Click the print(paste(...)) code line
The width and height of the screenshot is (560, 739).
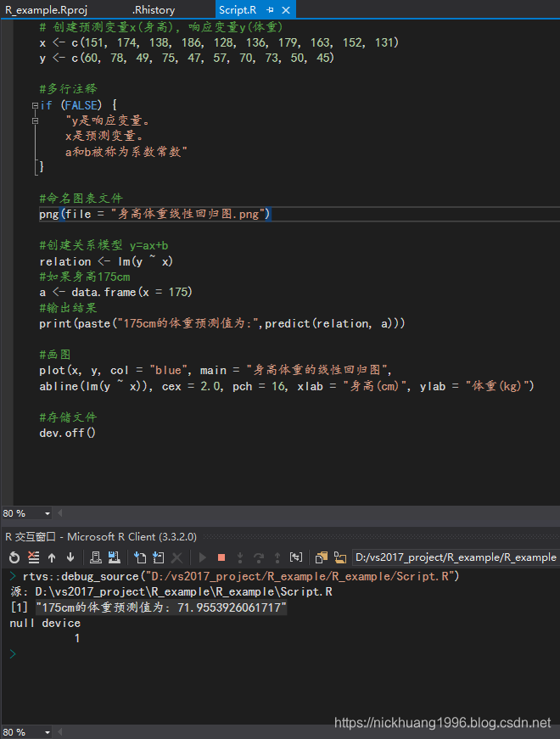(222, 323)
